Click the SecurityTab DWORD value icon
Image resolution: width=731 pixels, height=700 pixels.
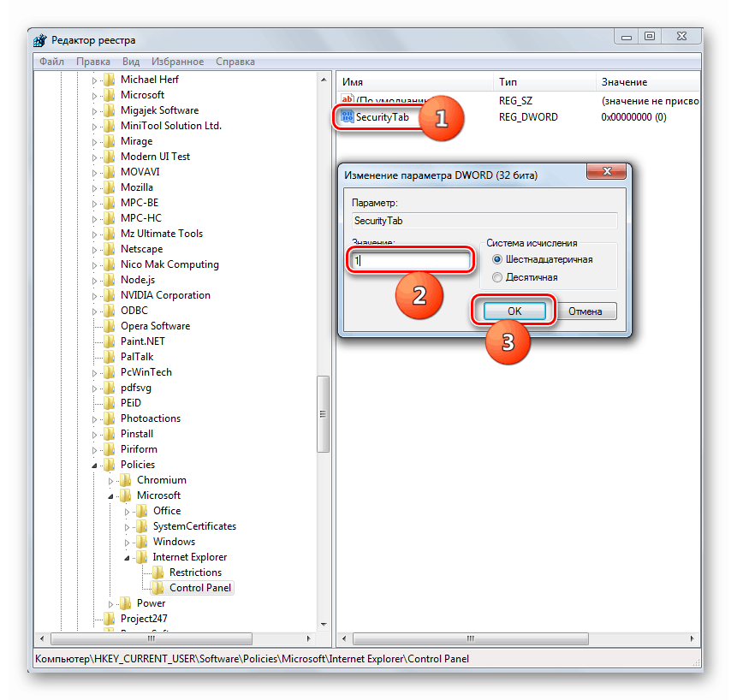(x=348, y=116)
